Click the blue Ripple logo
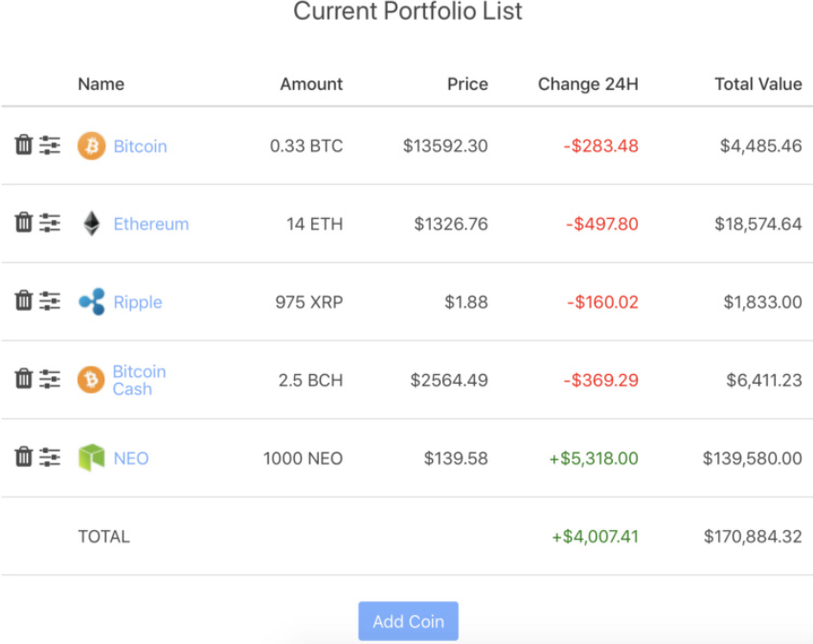This screenshot has height=644, width=813. [92, 301]
